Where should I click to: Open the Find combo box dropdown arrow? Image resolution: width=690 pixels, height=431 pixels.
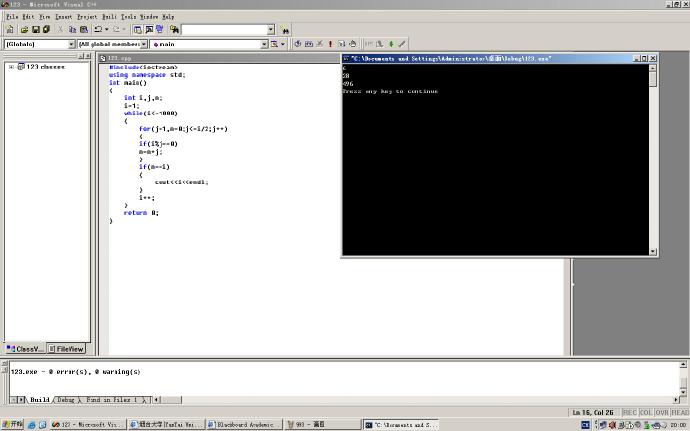(x=271, y=30)
